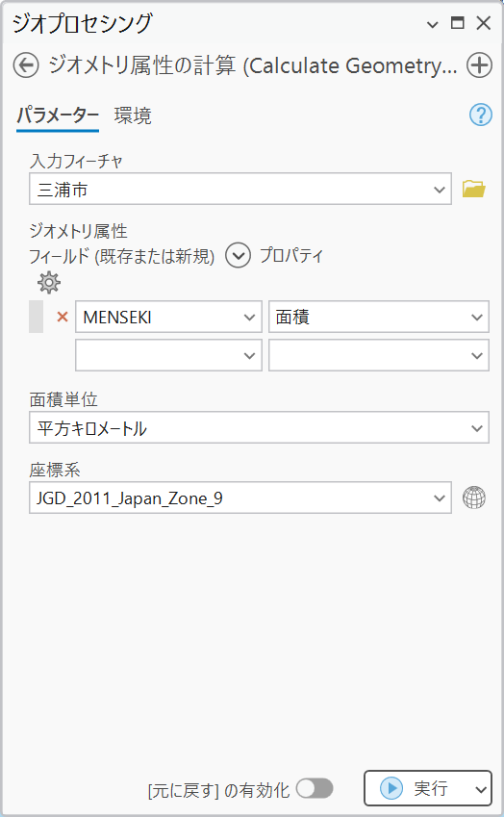Expand the ジオメトリ属性 chevron circle
The height and width of the screenshot is (817, 504).
click(238, 255)
